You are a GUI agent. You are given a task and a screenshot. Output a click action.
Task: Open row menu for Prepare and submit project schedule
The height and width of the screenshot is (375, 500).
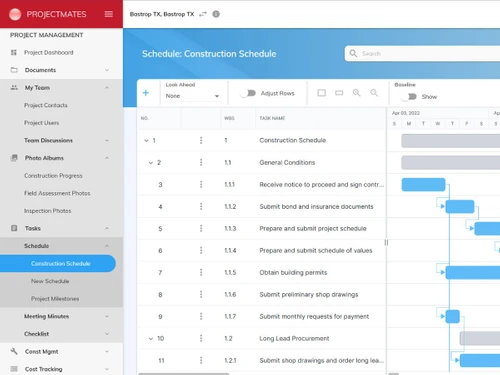click(x=201, y=228)
